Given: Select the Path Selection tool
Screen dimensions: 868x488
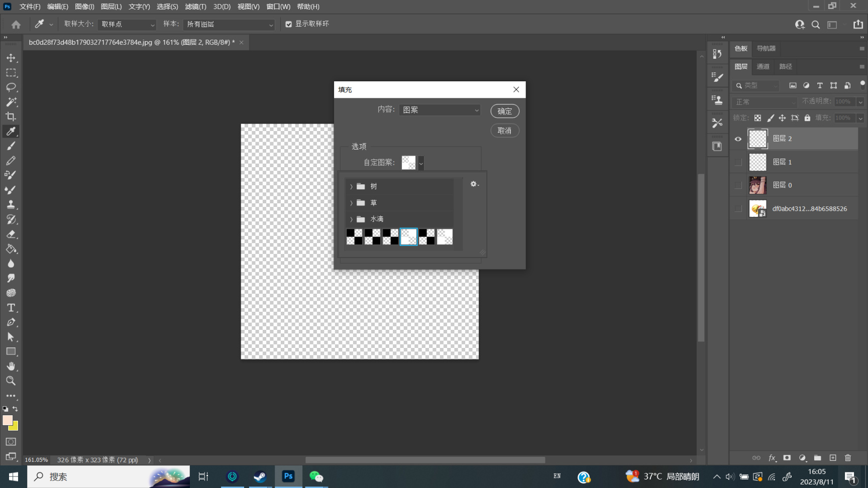Looking at the screenshot, I should (x=11, y=337).
